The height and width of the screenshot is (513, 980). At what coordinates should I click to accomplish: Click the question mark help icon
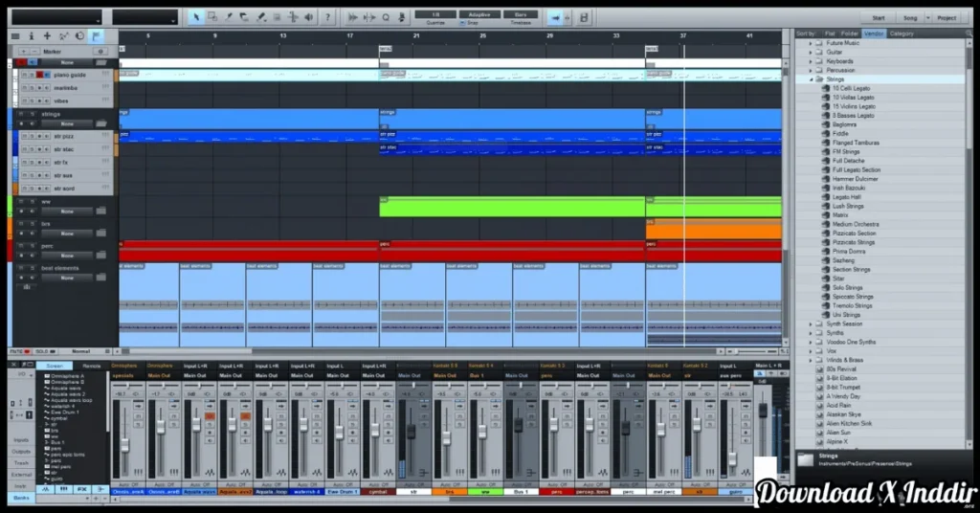coord(327,17)
